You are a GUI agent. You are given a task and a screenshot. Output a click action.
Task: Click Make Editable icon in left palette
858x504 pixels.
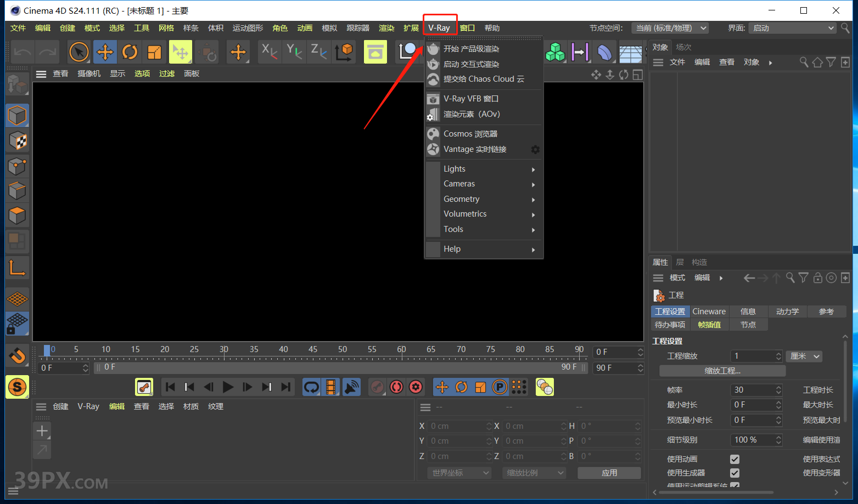pos(17,85)
